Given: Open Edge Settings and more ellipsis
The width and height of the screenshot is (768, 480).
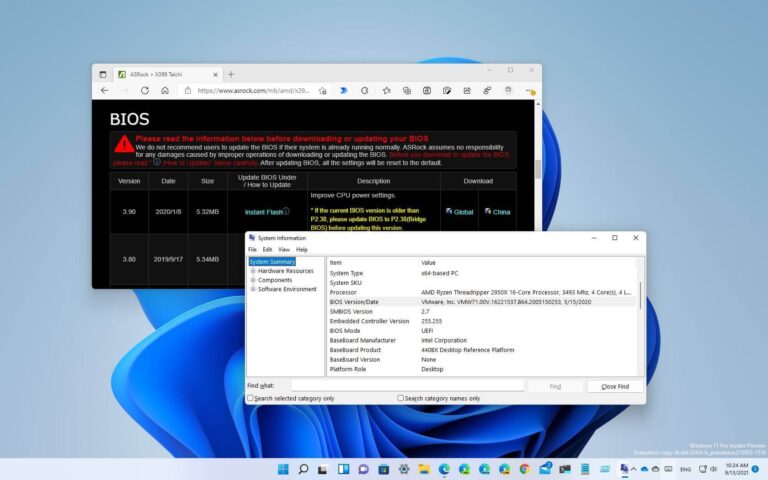Looking at the screenshot, I should 529,91.
